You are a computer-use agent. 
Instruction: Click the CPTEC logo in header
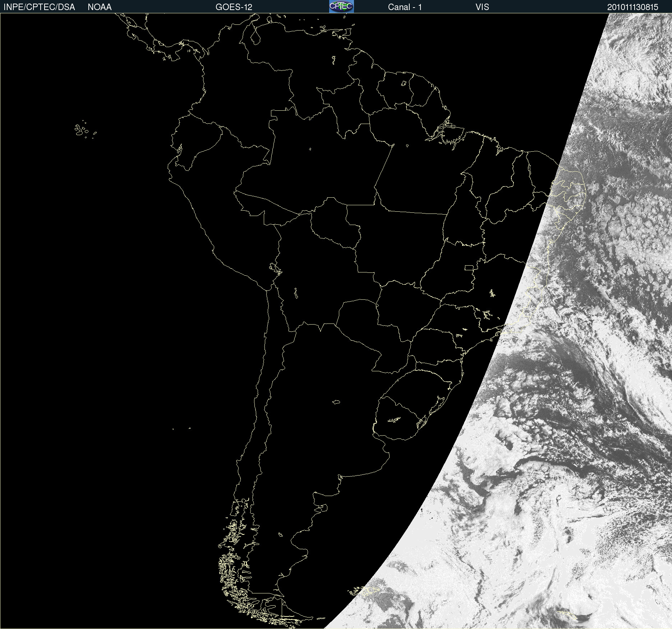coord(341,6)
